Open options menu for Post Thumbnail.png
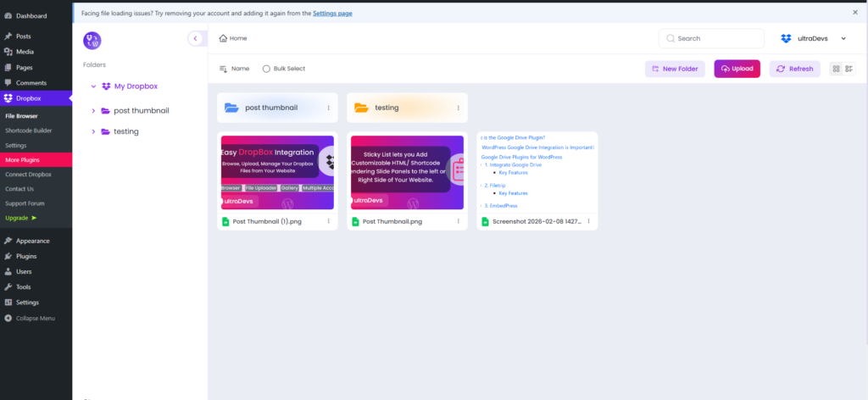Viewport: 868px width, 400px height. (x=459, y=221)
